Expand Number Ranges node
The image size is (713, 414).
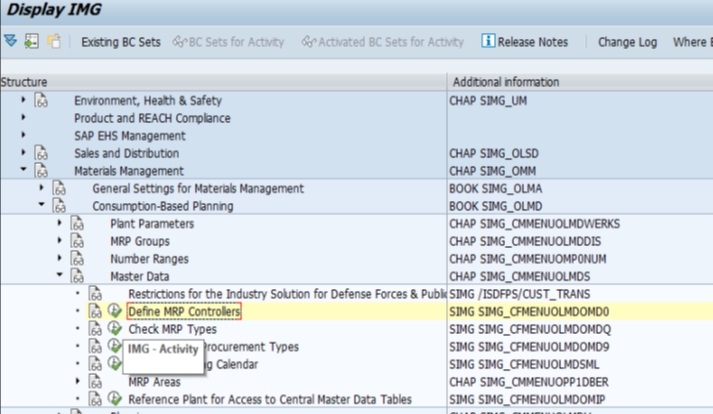click(x=60, y=257)
